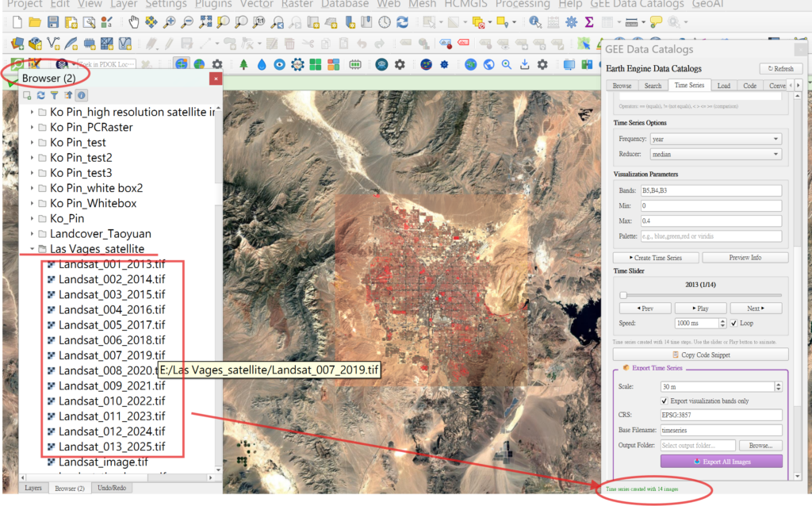Uncheck Export visualization bands only
The width and height of the screenshot is (812, 506).
pos(665,401)
